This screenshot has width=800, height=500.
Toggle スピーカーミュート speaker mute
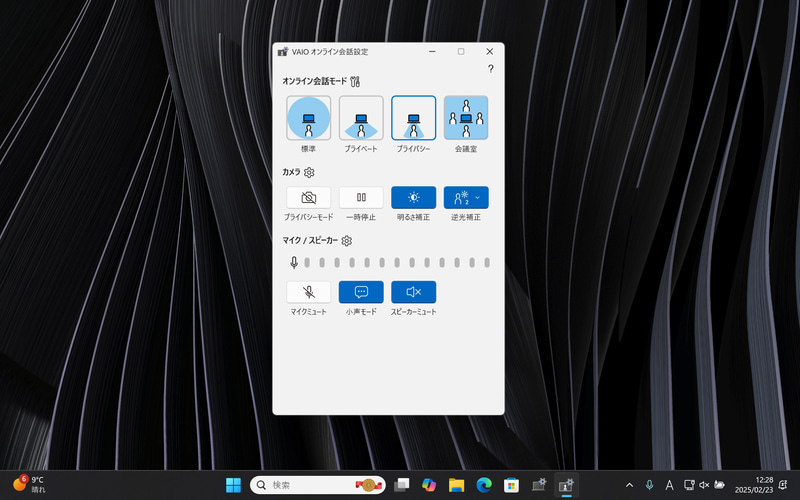(413, 292)
